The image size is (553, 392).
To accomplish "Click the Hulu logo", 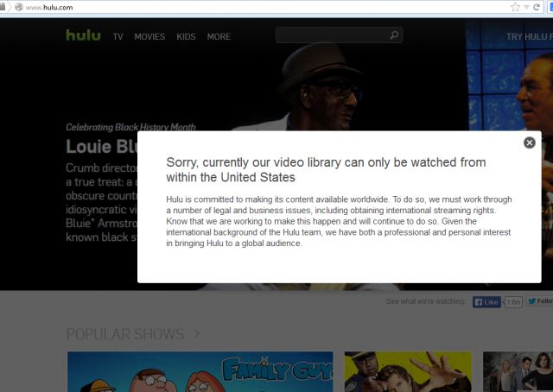I will 83,35.
